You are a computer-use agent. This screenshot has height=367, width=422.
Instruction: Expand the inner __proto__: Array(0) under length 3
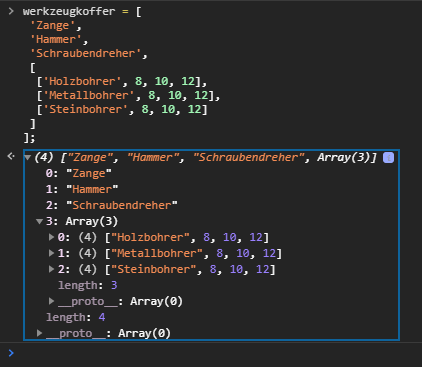51,301
